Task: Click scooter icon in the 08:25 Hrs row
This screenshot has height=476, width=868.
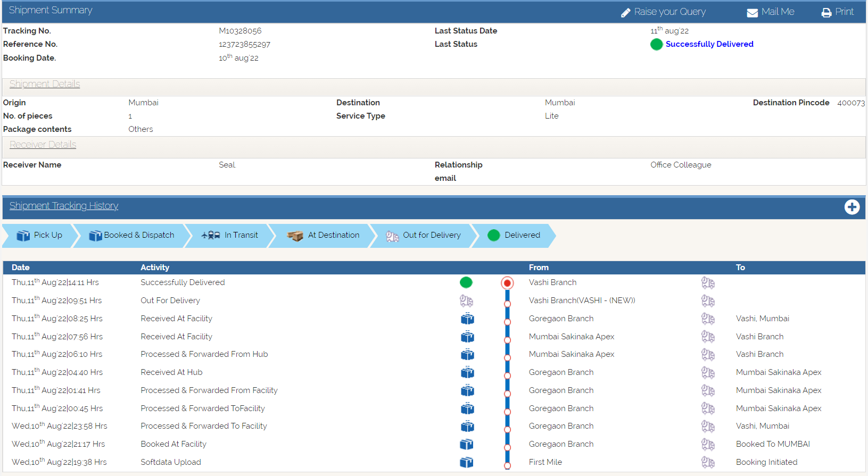Action: pyautogui.click(x=708, y=319)
